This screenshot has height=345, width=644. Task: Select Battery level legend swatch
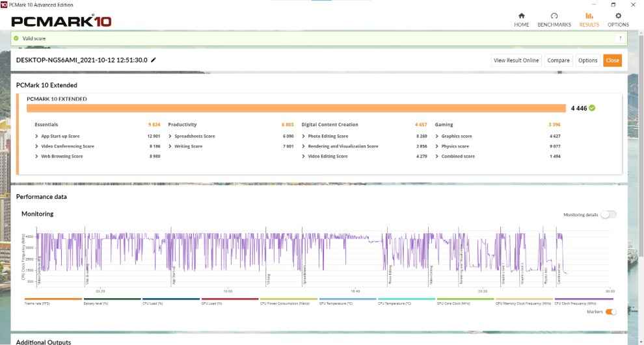tap(112, 299)
